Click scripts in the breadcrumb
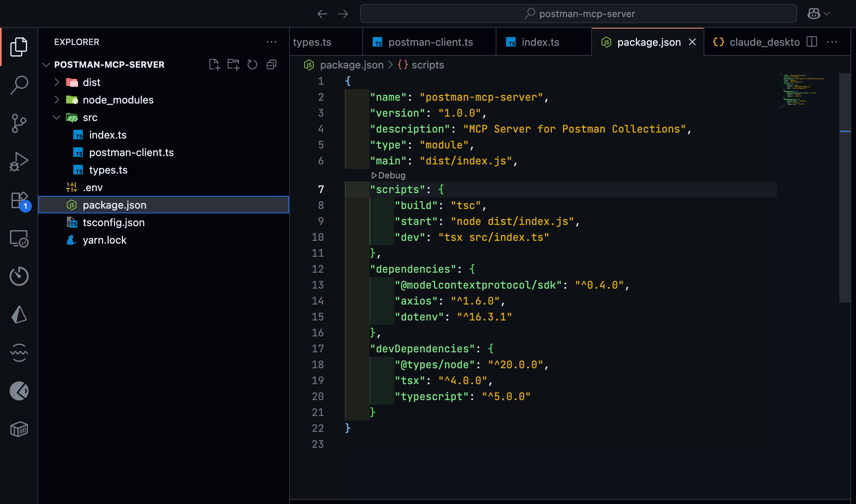The width and height of the screenshot is (856, 504). pos(428,65)
